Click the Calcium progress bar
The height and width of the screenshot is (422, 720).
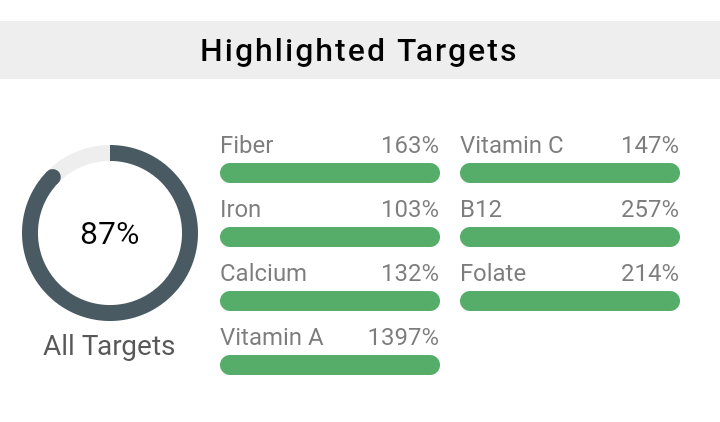coord(329,301)
